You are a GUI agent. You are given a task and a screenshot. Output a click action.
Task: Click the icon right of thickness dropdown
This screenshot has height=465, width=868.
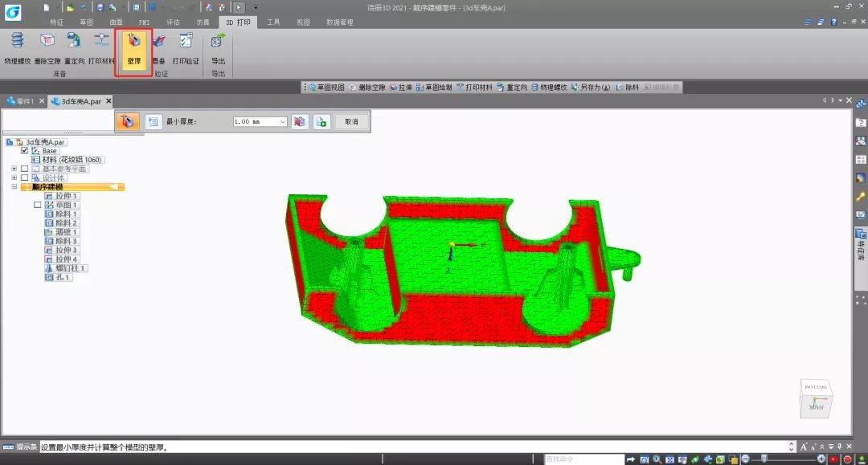(300, 121)
